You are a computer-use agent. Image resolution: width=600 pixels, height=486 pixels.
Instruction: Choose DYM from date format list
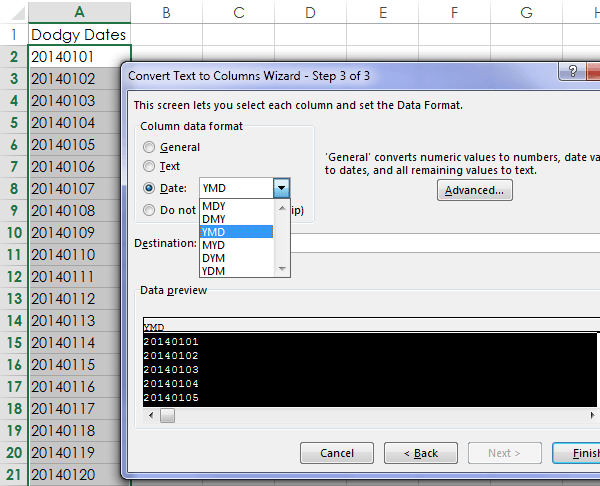pyautogui.click(x=236, y=258)
